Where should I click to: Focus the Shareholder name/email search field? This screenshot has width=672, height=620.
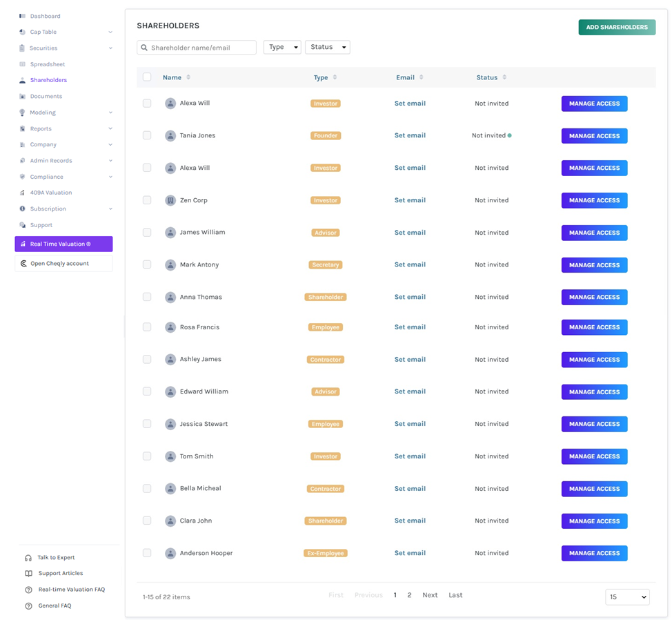[197, 48]
